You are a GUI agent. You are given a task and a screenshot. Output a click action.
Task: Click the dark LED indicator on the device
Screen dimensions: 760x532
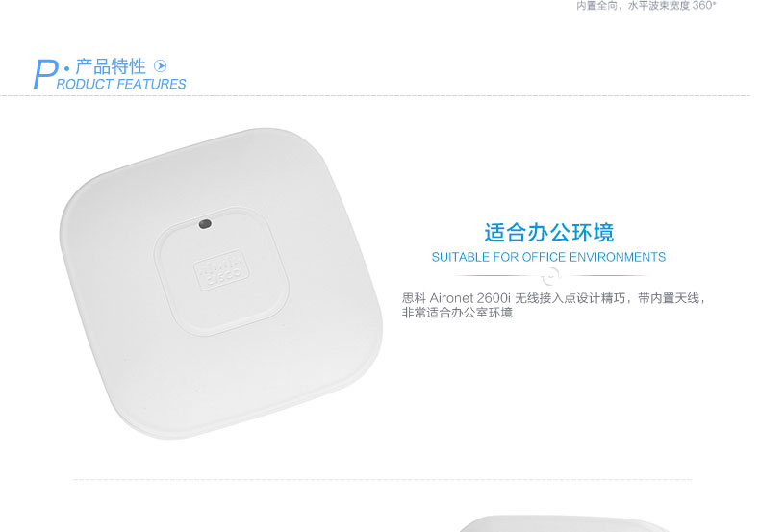(205, 224)
